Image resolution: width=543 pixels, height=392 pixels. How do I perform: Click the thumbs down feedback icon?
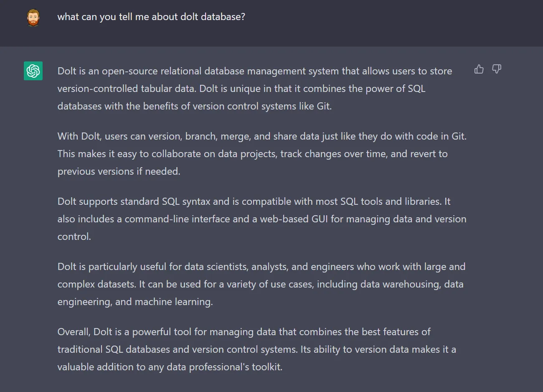(x=497, y=69)
